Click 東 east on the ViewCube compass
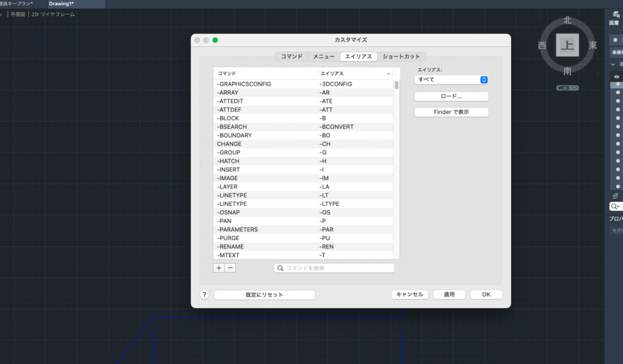 593,46
